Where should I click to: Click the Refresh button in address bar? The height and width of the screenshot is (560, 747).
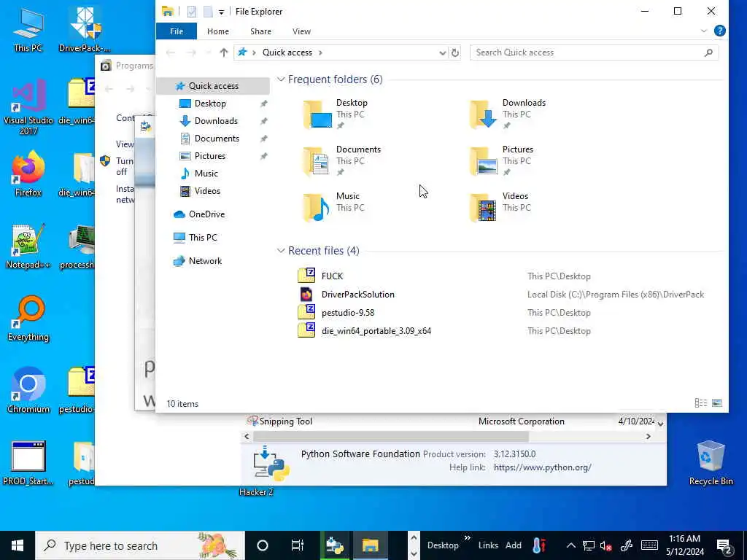[x=455, y=52]
